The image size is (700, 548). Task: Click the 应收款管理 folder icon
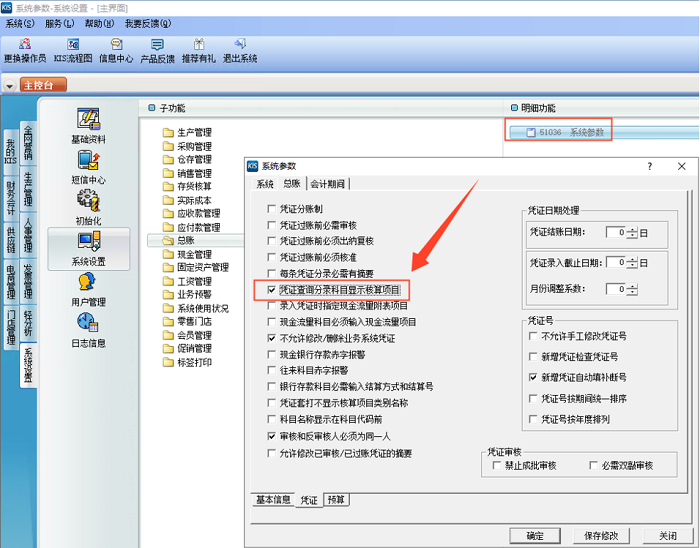click(168, 213)
